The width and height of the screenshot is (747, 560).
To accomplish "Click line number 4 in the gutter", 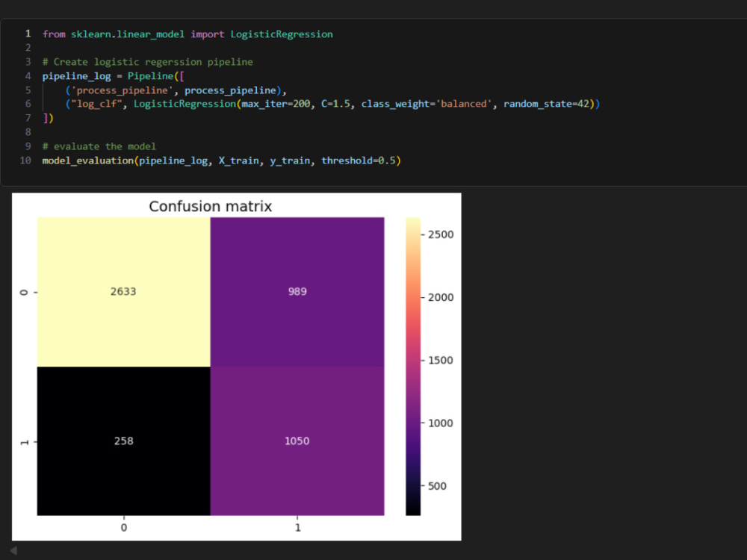I will (x=28, y=76).
